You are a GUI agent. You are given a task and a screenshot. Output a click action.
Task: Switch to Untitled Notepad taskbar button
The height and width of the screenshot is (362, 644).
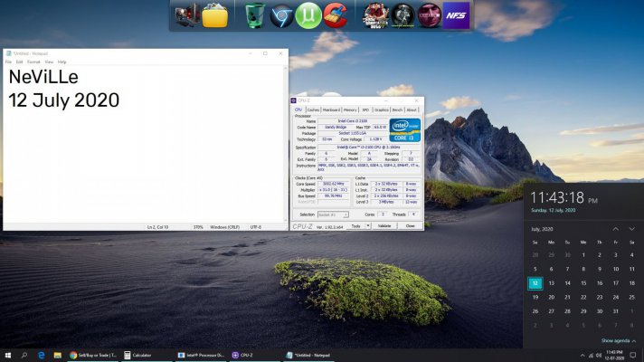(x=308, y=355)
